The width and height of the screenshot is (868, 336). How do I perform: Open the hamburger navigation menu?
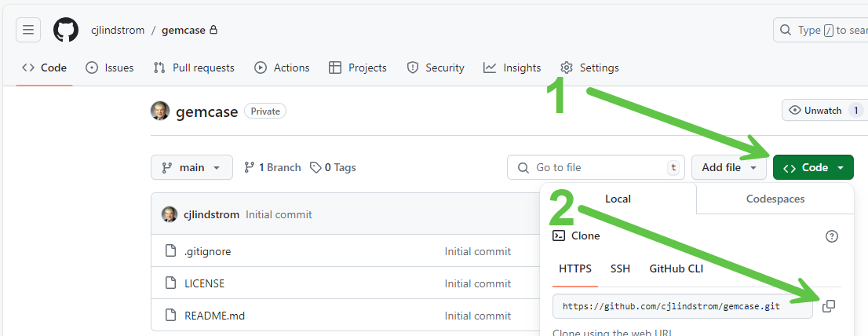pyautogui.click(x=28, y=30)
